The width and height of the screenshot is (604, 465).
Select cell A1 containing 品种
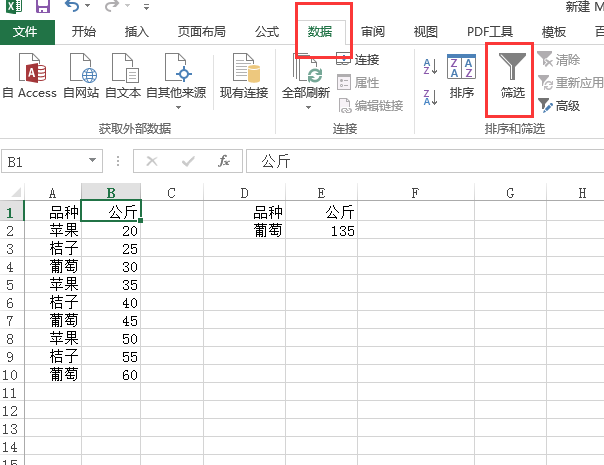(53, 212)
